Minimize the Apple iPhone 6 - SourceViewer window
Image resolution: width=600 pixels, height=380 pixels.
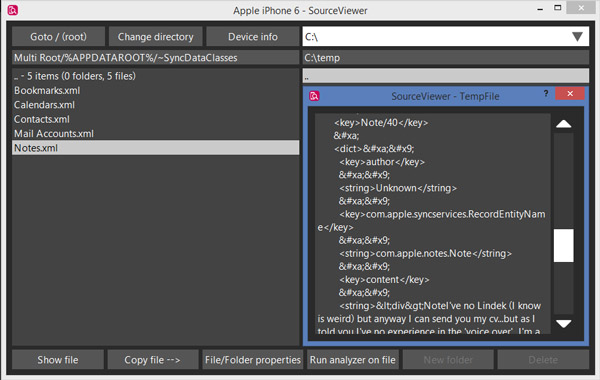coord(540,8)
